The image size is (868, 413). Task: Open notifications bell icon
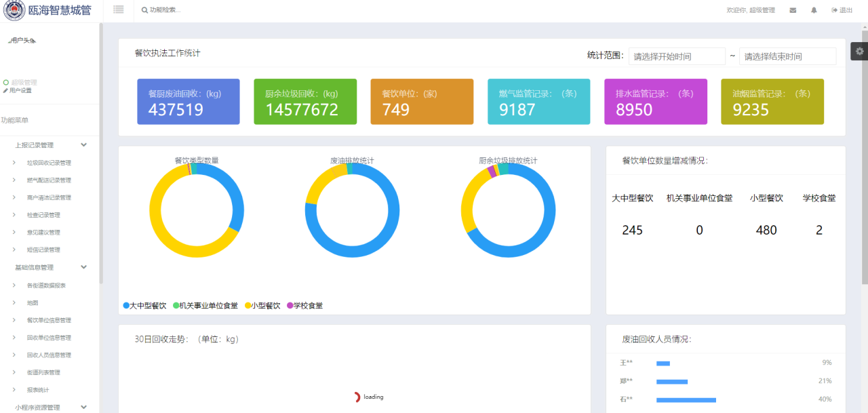point(814,10)
